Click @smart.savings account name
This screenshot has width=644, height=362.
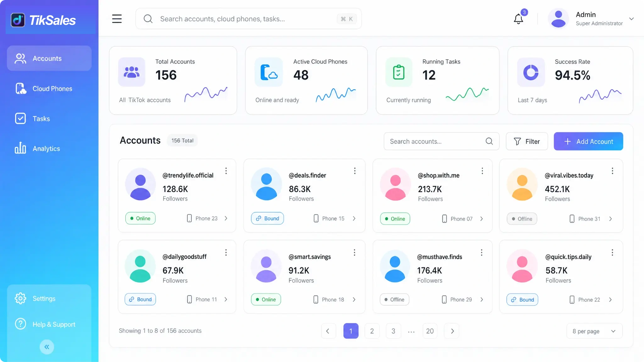tap(310, 257)
